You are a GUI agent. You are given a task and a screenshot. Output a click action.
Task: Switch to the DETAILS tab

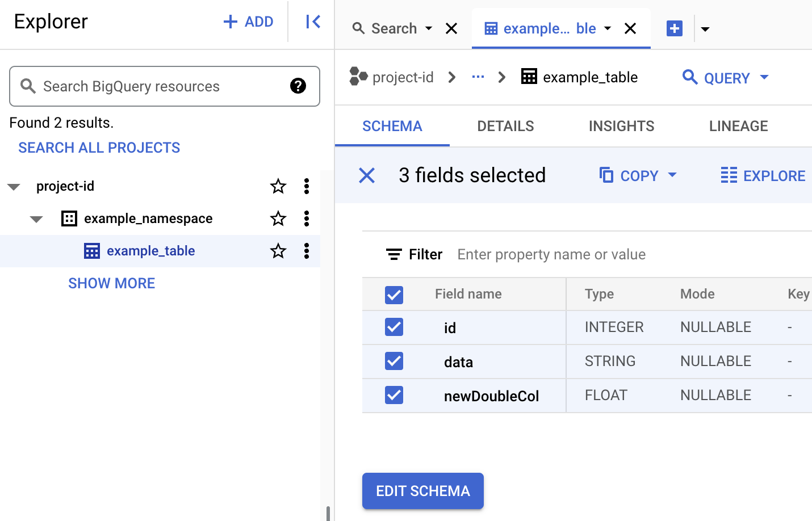pos(505,126)
